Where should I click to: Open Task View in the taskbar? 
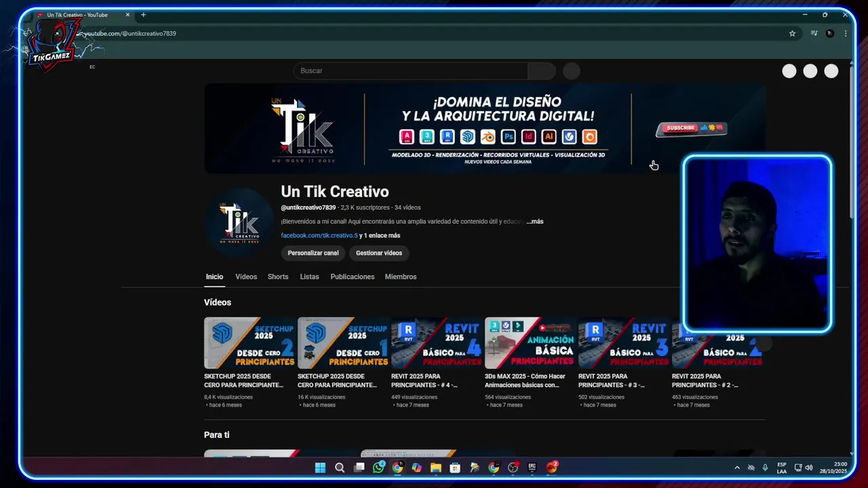click(359, 468)
